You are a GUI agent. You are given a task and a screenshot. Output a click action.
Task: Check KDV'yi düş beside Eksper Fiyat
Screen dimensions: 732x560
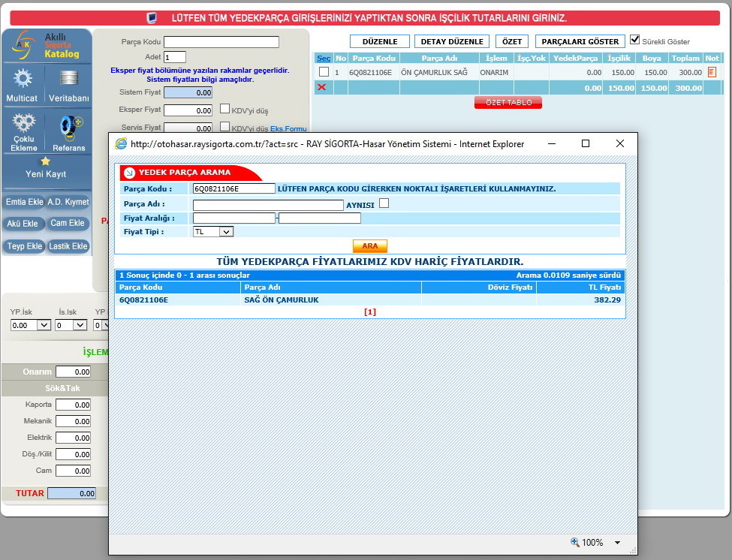(224, 109)
